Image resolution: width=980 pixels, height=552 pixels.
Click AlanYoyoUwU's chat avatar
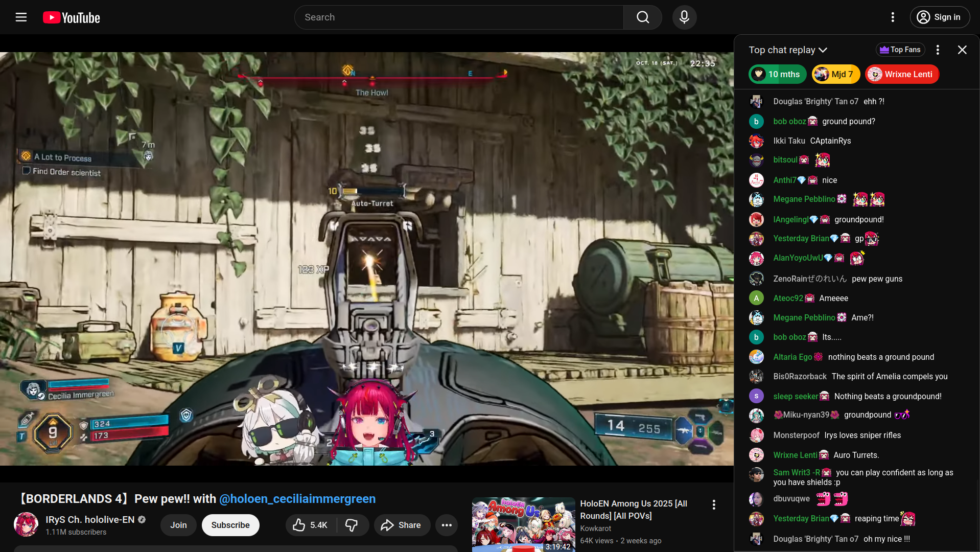click(x=756, y=258)
